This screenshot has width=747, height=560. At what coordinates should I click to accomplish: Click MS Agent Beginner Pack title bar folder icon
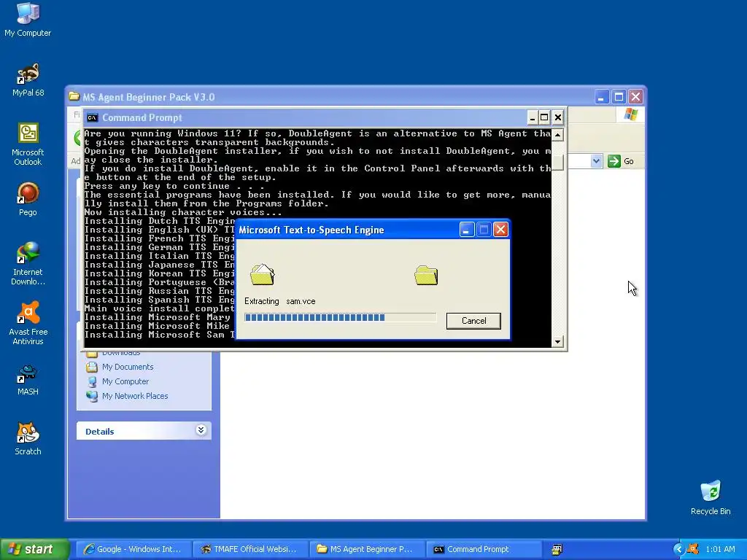(74, 97)
